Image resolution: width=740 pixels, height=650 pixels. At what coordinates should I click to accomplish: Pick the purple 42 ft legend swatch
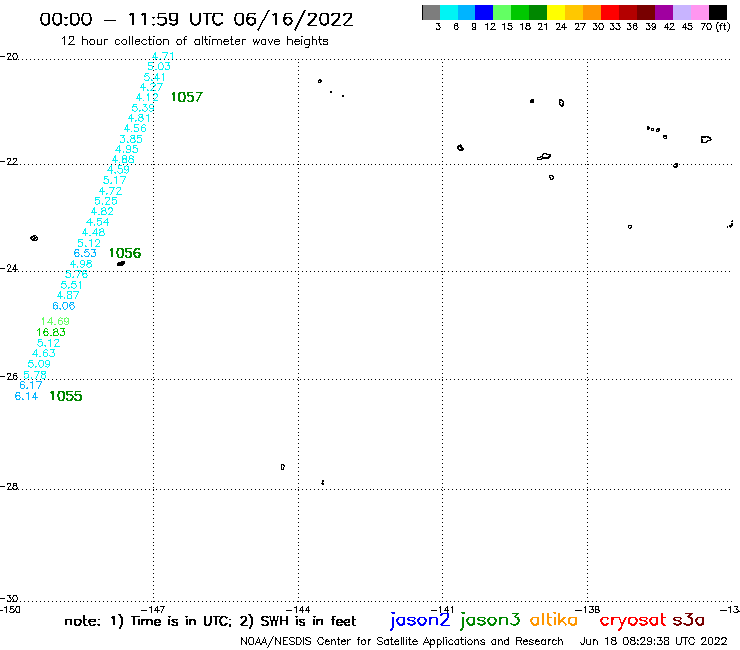[663, 12]
